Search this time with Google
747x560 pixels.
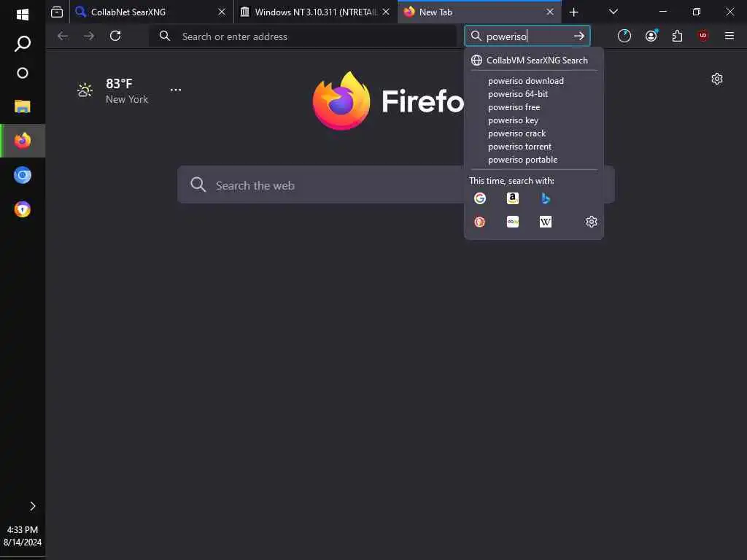[480, 198]
